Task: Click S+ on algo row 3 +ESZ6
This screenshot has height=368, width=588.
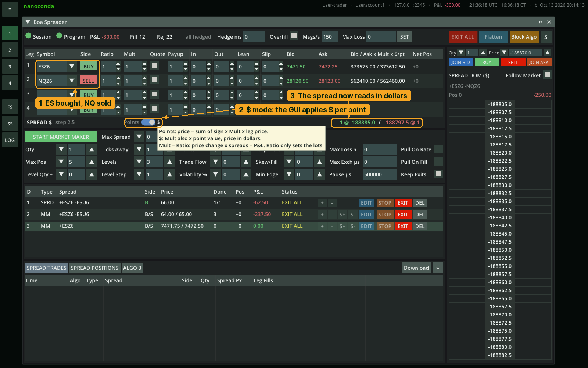Action: (342, 226)
